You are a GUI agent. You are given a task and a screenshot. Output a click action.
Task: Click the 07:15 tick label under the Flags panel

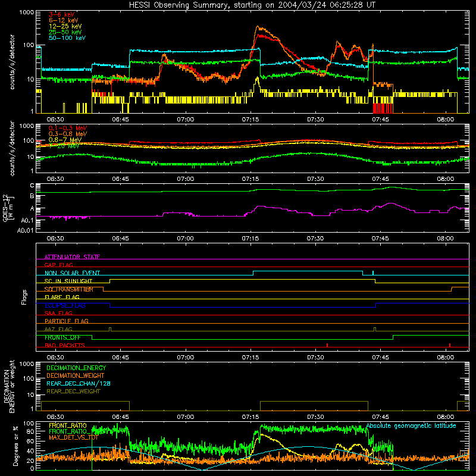pos(250,358)
